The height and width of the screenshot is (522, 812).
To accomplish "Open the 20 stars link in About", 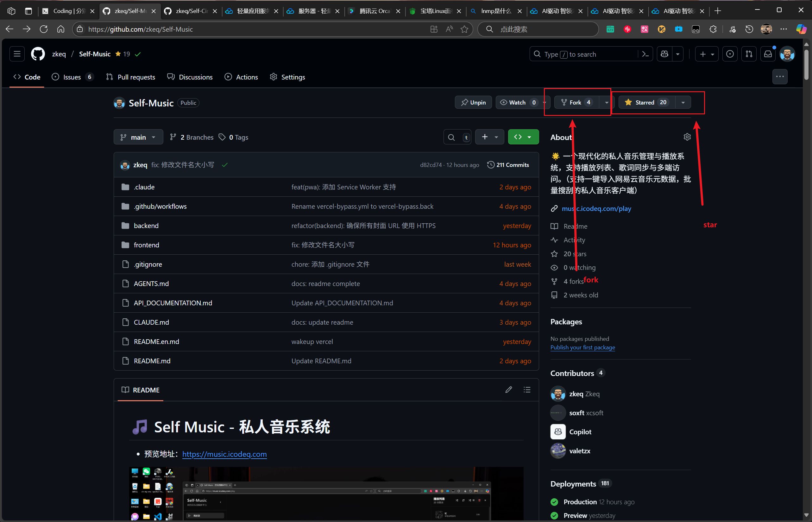I will (x=575, y=253).
